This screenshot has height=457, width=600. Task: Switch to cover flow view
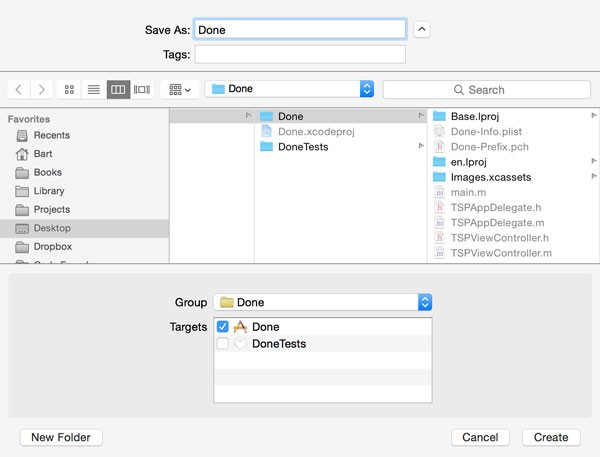pyautogui.click(x=142, y=90)
